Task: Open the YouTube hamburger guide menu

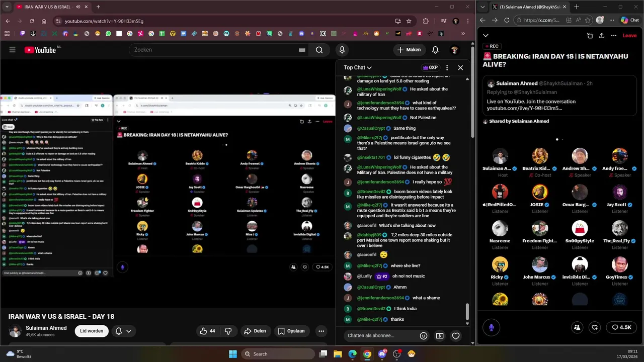Action: pos(13,50)
